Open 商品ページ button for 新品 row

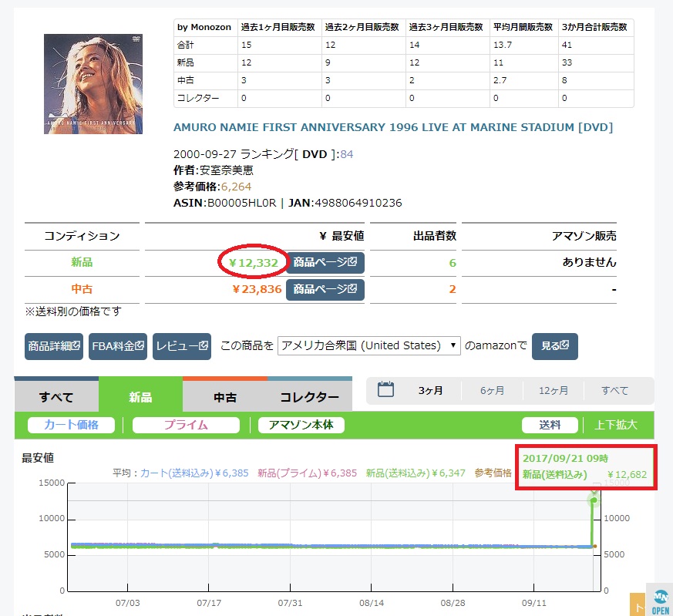tap(325, 262)
